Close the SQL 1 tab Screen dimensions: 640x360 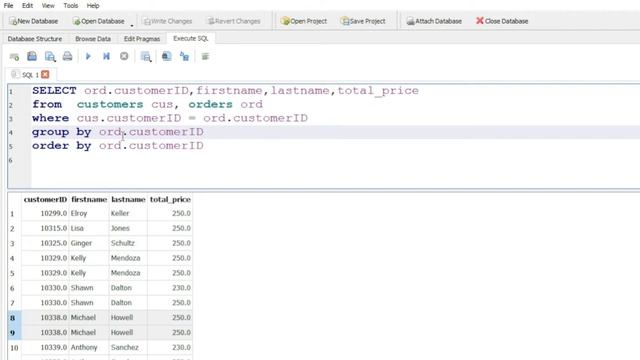[x=45, y=74]
